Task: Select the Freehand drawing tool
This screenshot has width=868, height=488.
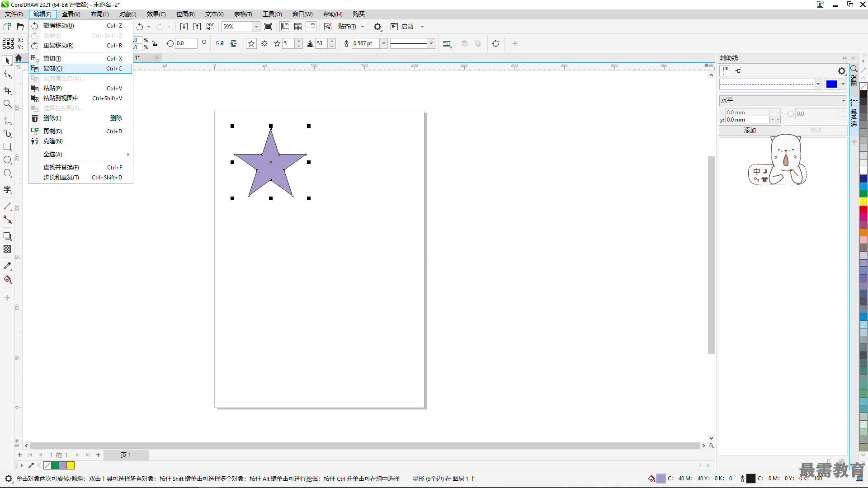Action: pyautogui.click(x=7, y=121)
